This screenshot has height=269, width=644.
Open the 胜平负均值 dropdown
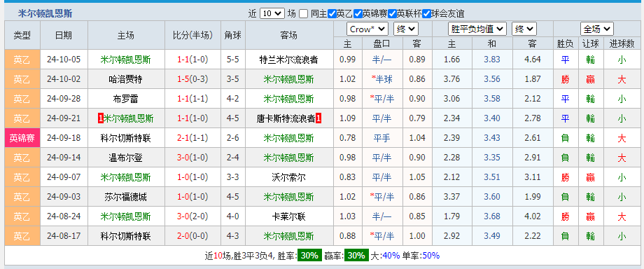coord(477,29)
